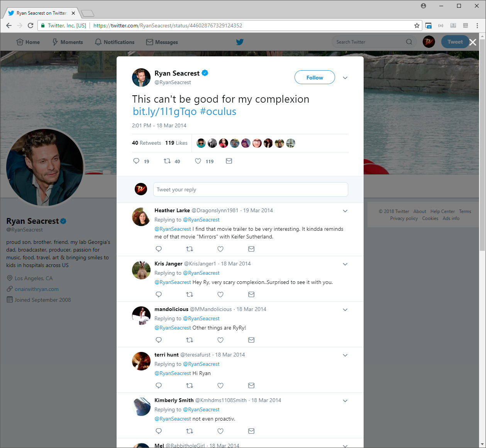Image resolution: width=486 pixels, height=448 pixels.
Task: Follow Ryan Seacrest
Action: 315,77
